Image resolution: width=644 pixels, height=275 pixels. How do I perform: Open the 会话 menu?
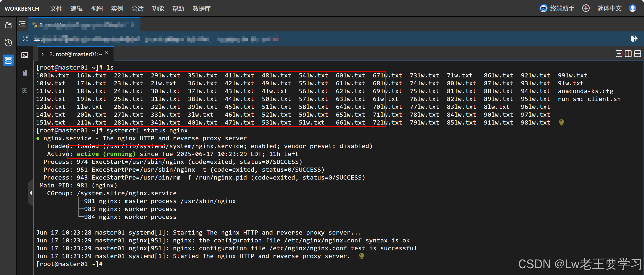coord(137,9)
